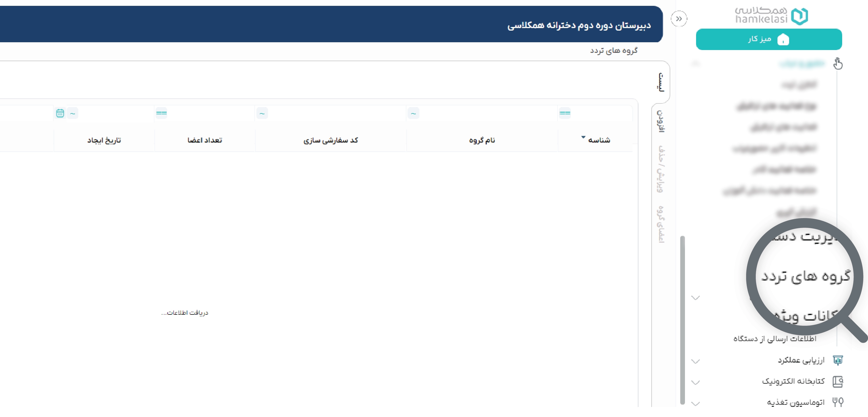Image resolution: width=868 pixels, height=417 pixels.
Task: Collapse the blurred top sidebar section chevron
Action: (696, 63)
